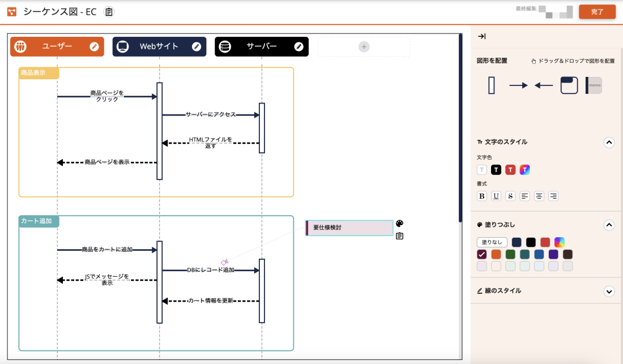
Task: Click the canvas vertical scrollbar
Action: pos(460,128)
